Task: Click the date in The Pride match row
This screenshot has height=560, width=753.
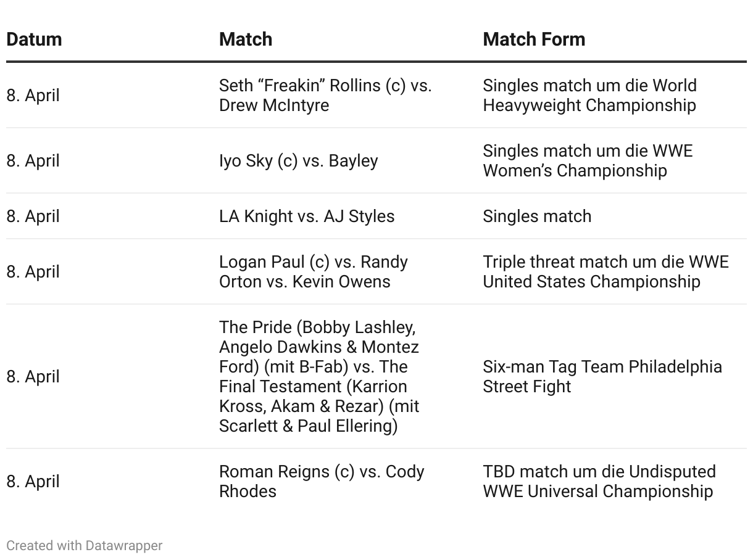Action: [33, 376]
